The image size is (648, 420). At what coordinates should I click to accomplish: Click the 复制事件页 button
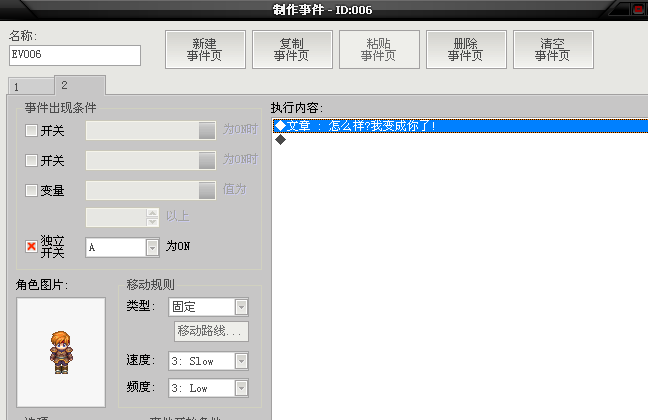292,49
